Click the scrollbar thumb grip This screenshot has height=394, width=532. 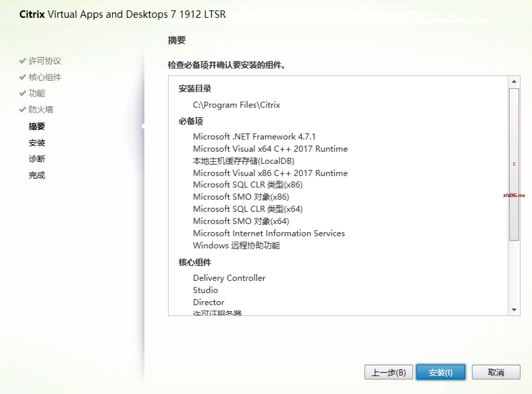514,164
